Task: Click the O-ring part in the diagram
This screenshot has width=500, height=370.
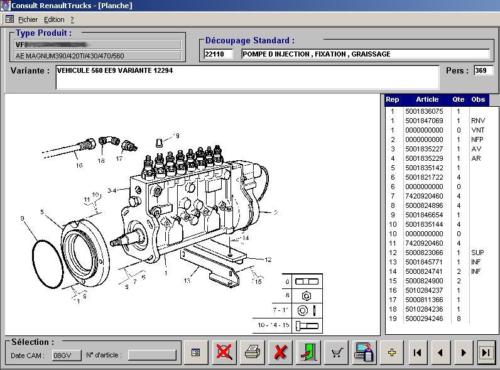Action: click(x=48, y=264)
